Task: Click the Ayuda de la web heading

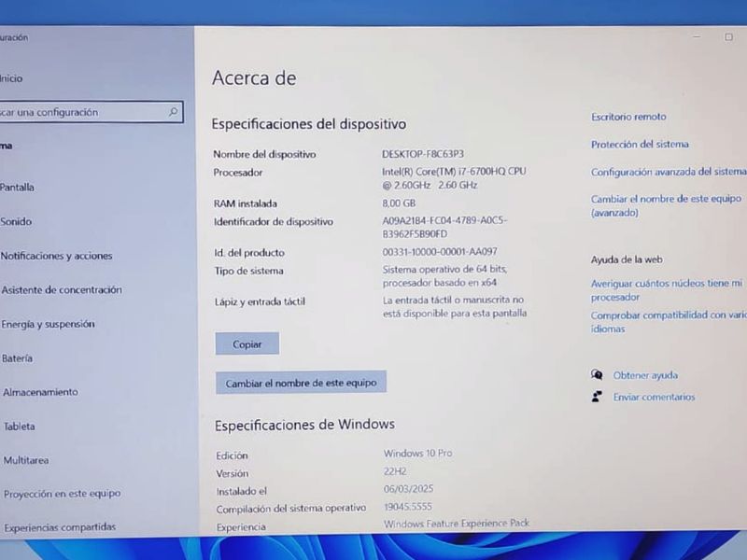Action: pos(627,259)
